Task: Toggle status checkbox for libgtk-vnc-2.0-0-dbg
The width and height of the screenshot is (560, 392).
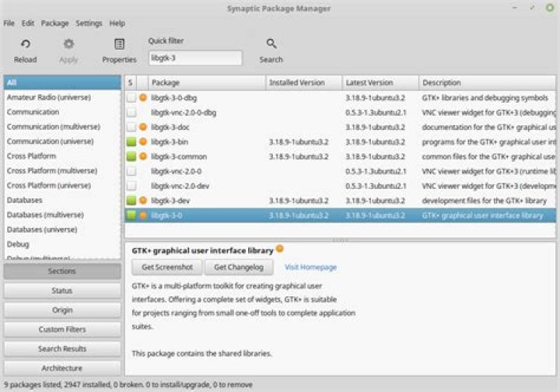Action: click(x=131, y=112)
